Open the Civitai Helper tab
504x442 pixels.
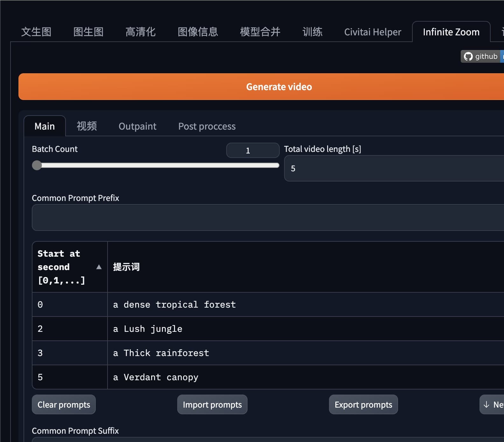[x=373, y=32]
